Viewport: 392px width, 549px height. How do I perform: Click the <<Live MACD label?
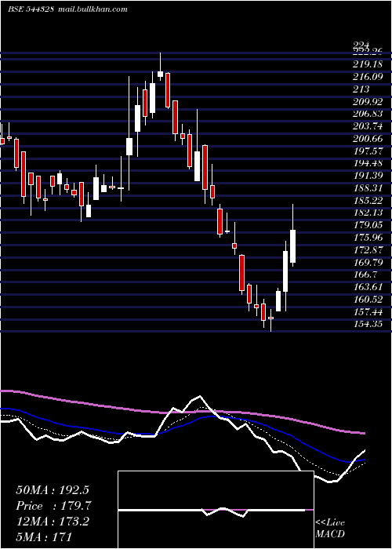coord(330,529)
